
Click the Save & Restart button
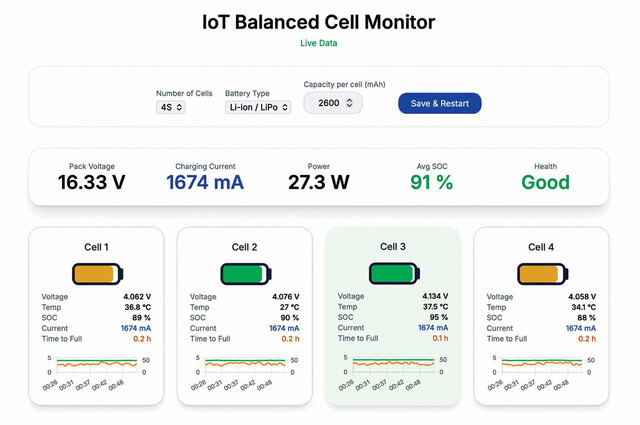[x=440, y=103]
